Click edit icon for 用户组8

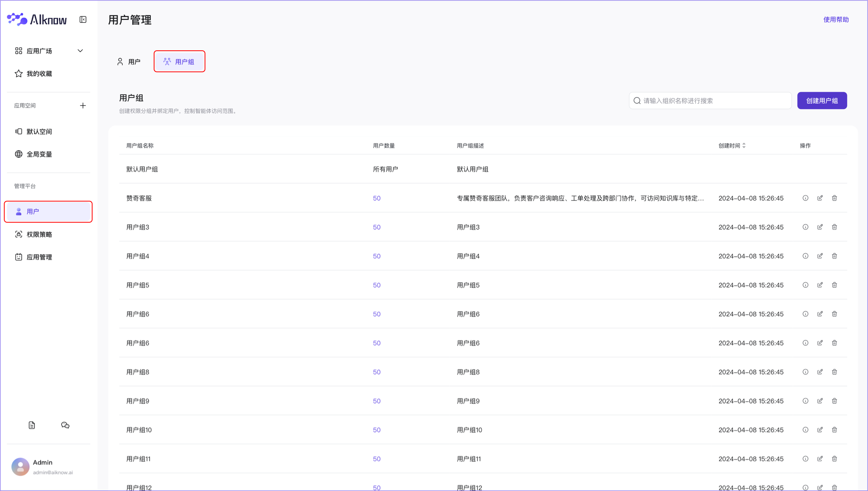820,372
